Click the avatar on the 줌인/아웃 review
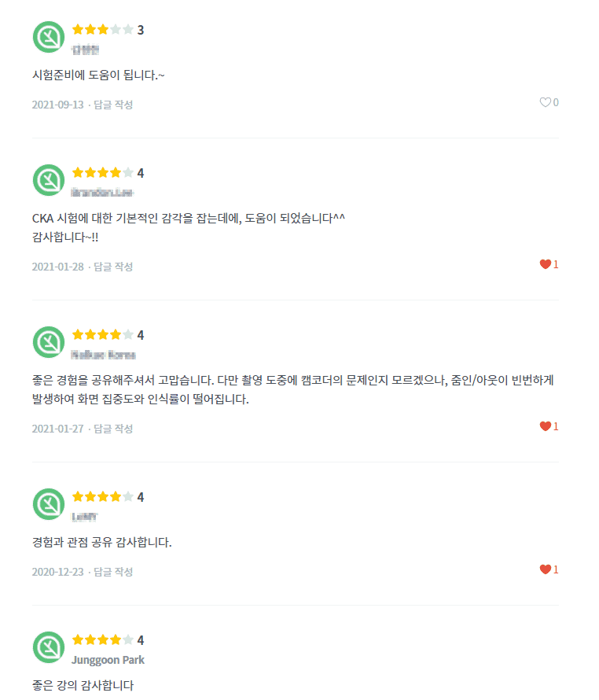The width and height of the screenshot is (599, 700). pos(49,342)
